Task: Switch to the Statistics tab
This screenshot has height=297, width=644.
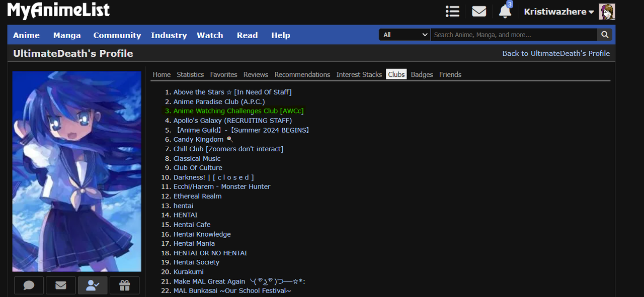Action: 190,74
